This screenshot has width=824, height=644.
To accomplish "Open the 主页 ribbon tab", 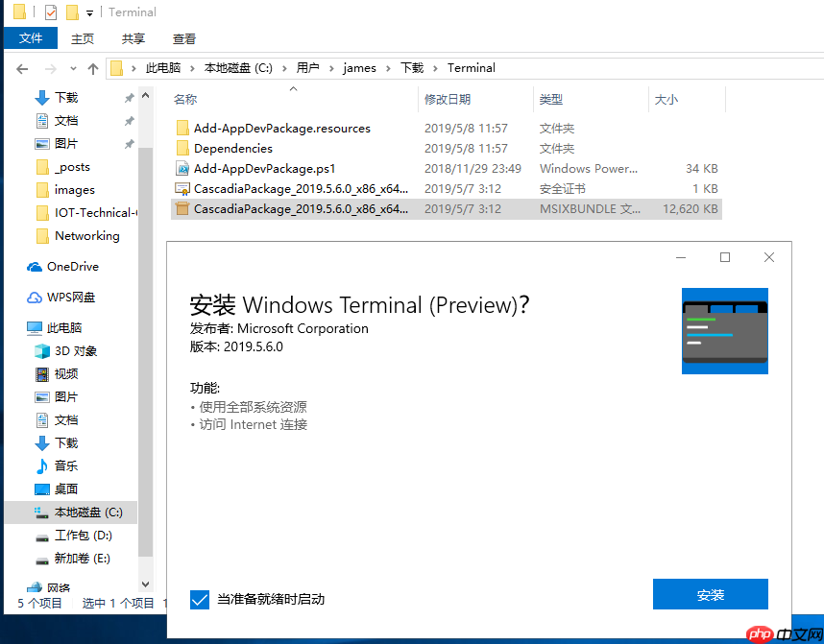I will click(x=82, y=39).
